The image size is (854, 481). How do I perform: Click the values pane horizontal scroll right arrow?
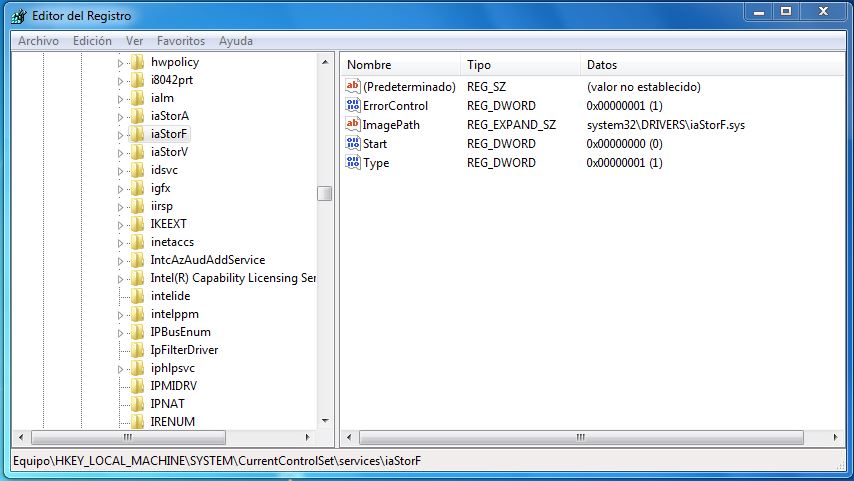click(x=835, y=437)
